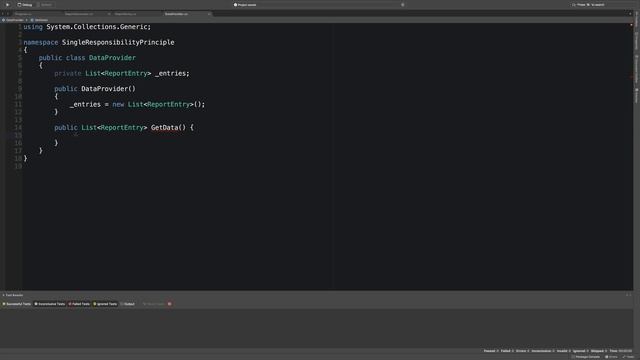This screenshot has width=640, height=360.
Task: Click the Project saved status message
Action: point(247,5)
